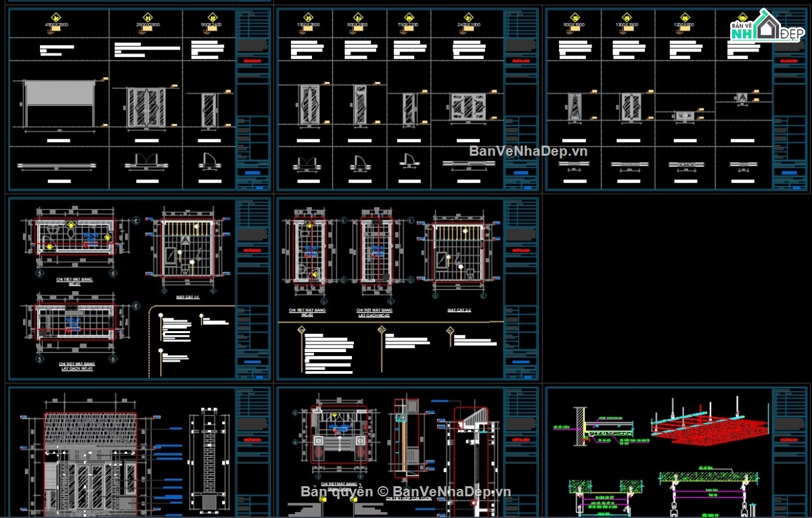Pick the tall column detail beside the facade

point(210,460)
